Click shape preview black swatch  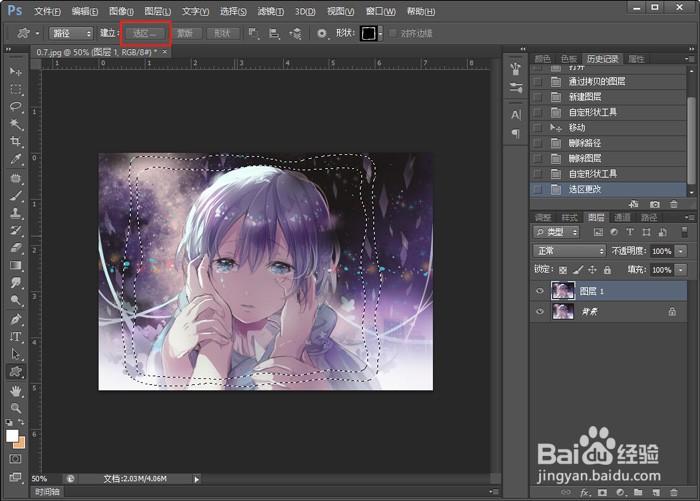click(x=368, y=33)
